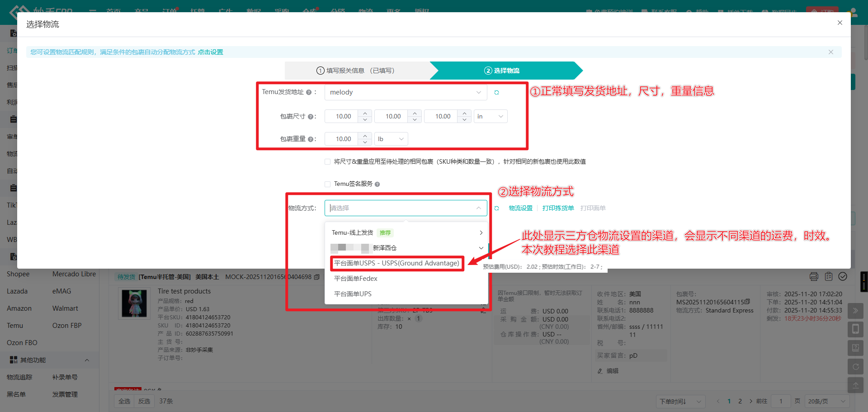This screenshot has width=868, height=412.
Task: Show help for Temu发货地址
Action: click(x=309, y=92)
